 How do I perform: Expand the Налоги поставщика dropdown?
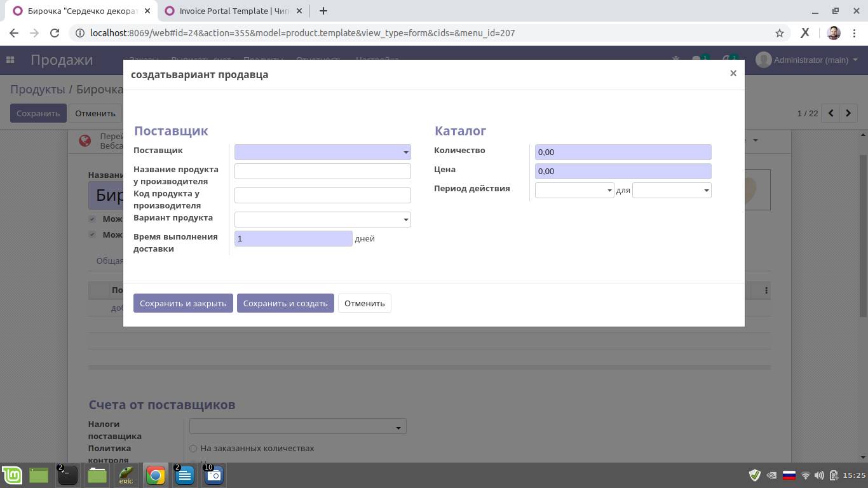(297, 427)
